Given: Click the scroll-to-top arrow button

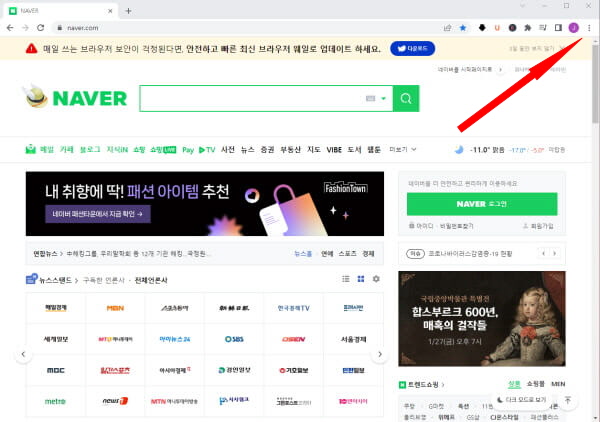Looking at the screenshot, I should tap(568, 400).
